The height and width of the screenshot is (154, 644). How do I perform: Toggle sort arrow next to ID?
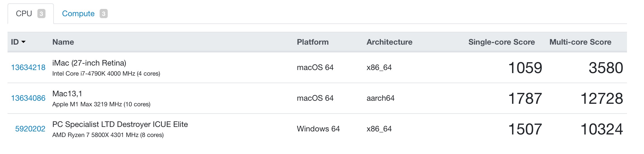tap(23, 42)
